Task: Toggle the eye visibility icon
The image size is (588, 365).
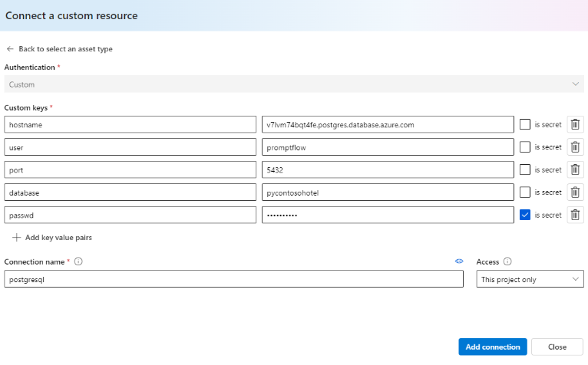Action: coord(459,261)
